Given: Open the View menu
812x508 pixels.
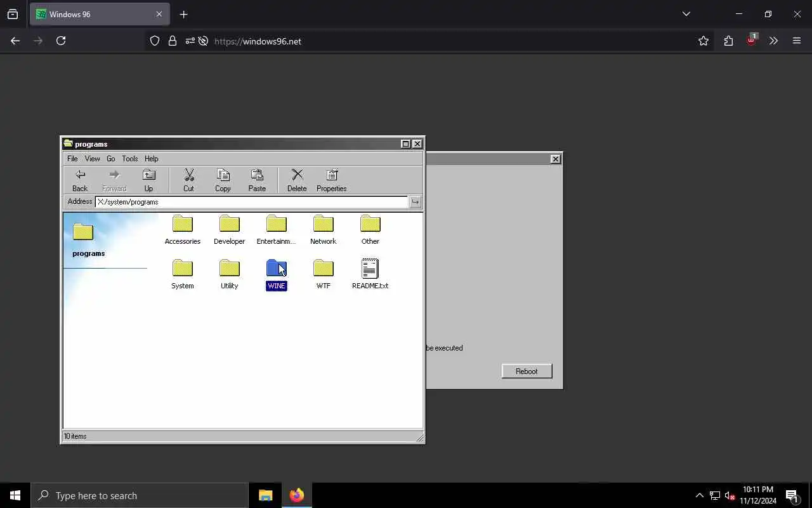Looking at the screenshot, I should pos(93,159).
